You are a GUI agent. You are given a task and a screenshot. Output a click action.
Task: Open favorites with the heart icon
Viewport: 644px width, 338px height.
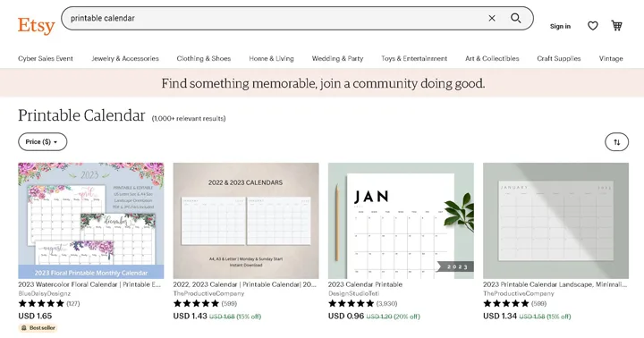point(592,26)
